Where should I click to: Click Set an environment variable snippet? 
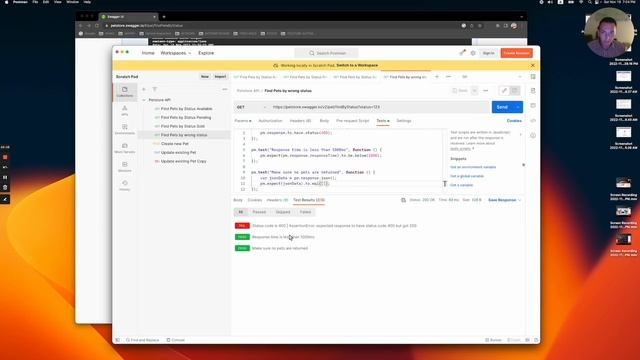473,167
